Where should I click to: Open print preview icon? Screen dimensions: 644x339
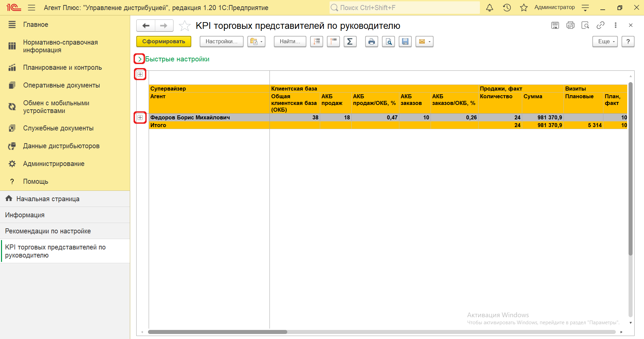pyautogui.click(x=388, y=42)
